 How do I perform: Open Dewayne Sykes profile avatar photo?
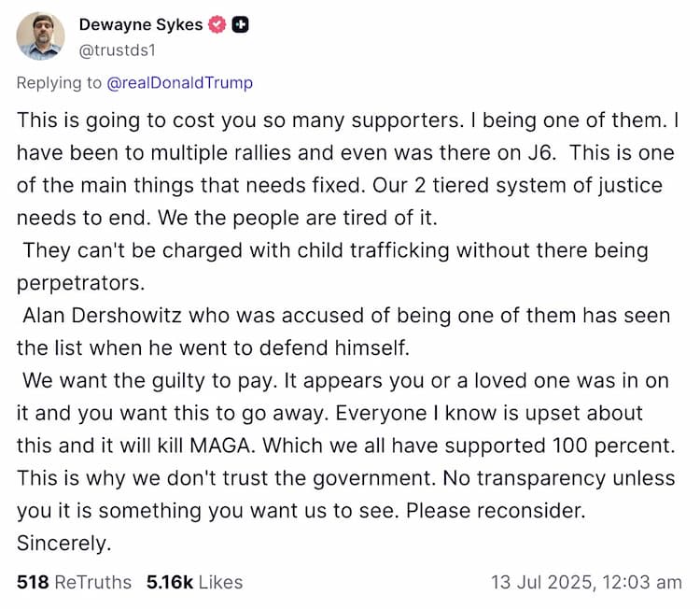[x=41, y=36]
